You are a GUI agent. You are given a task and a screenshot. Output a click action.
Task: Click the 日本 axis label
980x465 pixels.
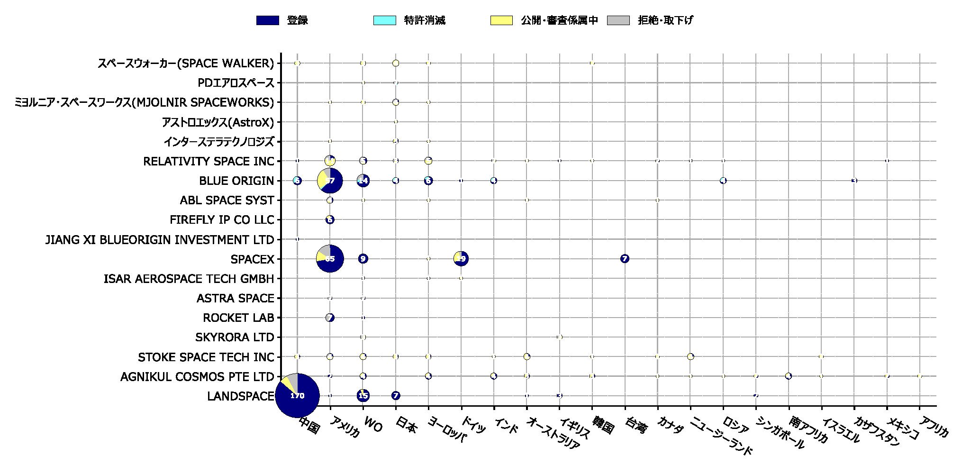[406, 425]
